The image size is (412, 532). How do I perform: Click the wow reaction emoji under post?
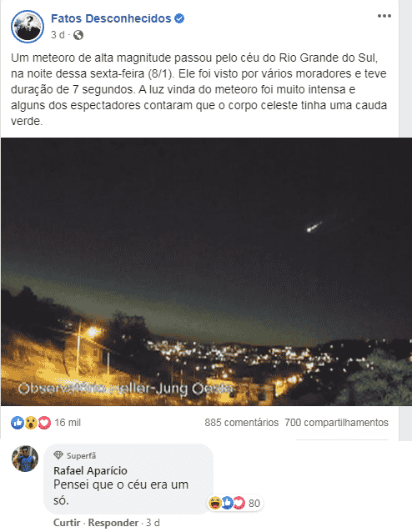[x=31, y=423]
